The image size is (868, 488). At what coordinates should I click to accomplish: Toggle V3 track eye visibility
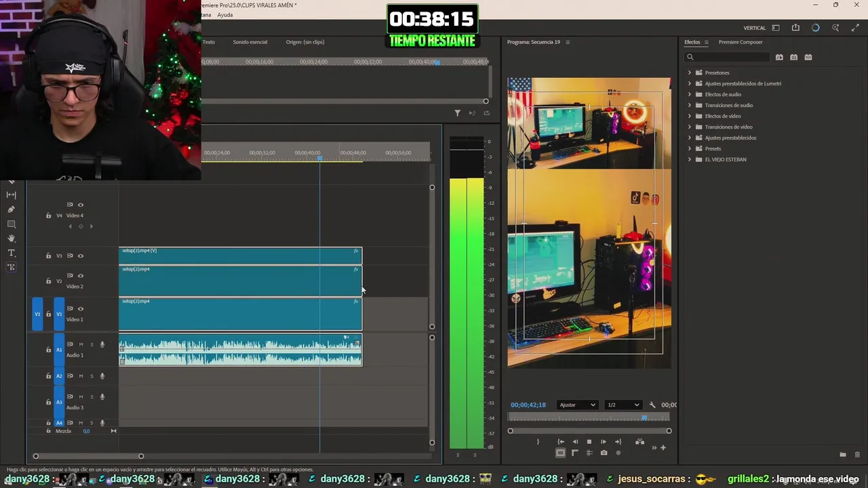[x=81, y=256]
